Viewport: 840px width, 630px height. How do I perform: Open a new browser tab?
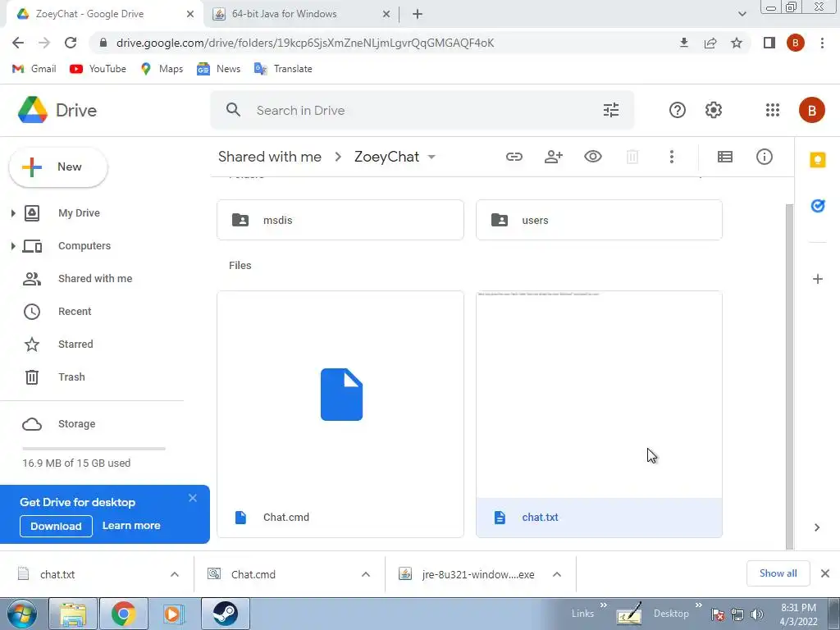(418, 14)
